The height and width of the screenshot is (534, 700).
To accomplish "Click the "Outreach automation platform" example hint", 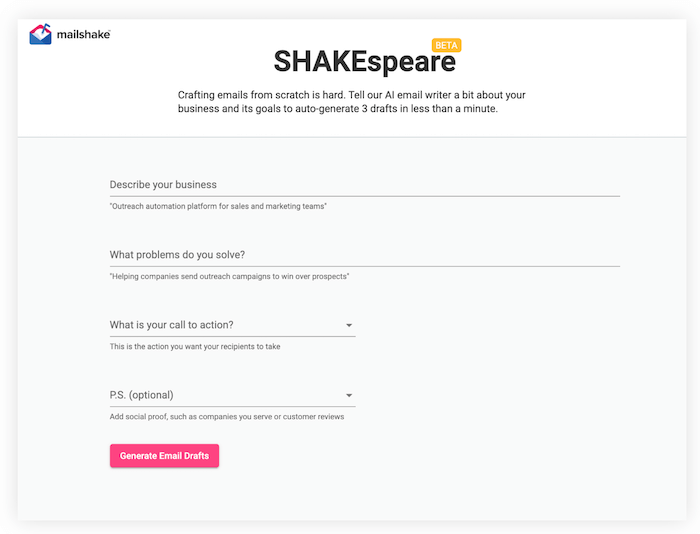I will [218, 206].
